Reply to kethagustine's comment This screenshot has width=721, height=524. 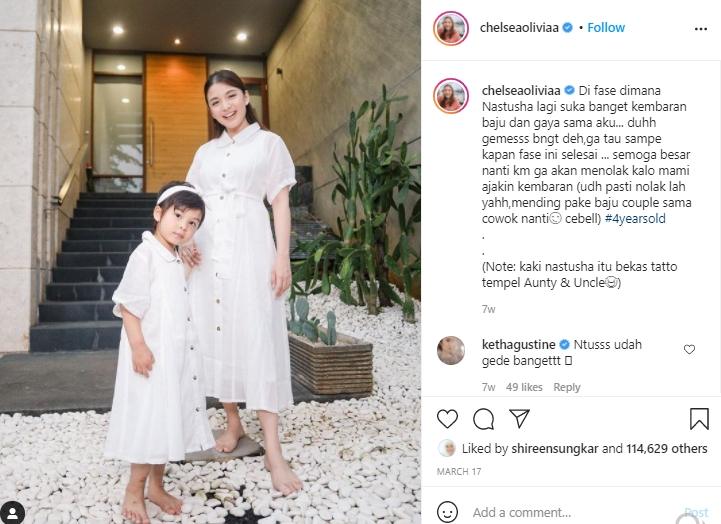566,387
